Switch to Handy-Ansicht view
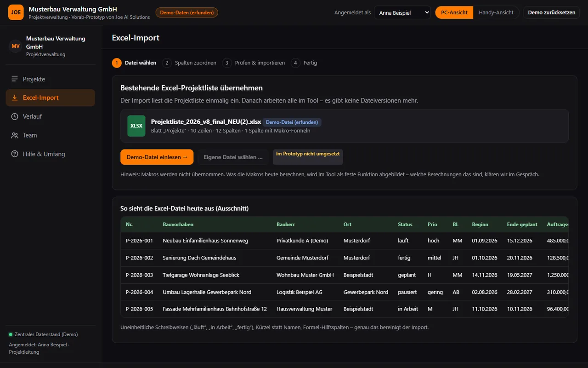 [496, 12]
